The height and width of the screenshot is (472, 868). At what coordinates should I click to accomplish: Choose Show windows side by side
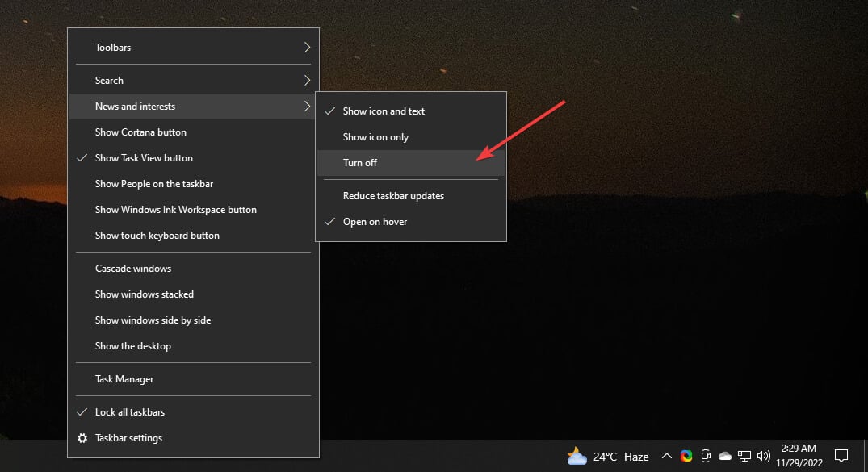(x=153, y=320)
